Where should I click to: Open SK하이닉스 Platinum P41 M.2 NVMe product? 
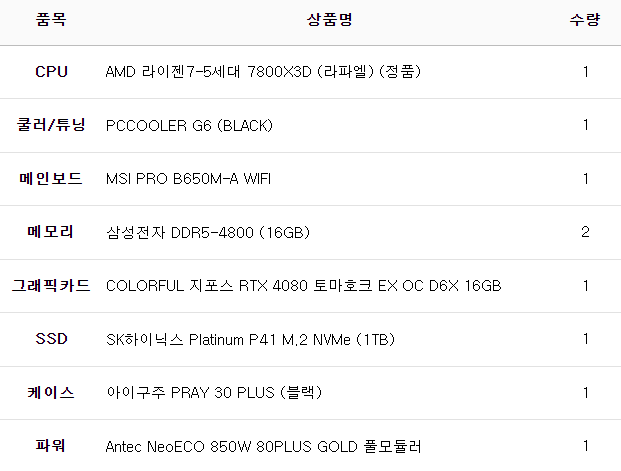250,340
